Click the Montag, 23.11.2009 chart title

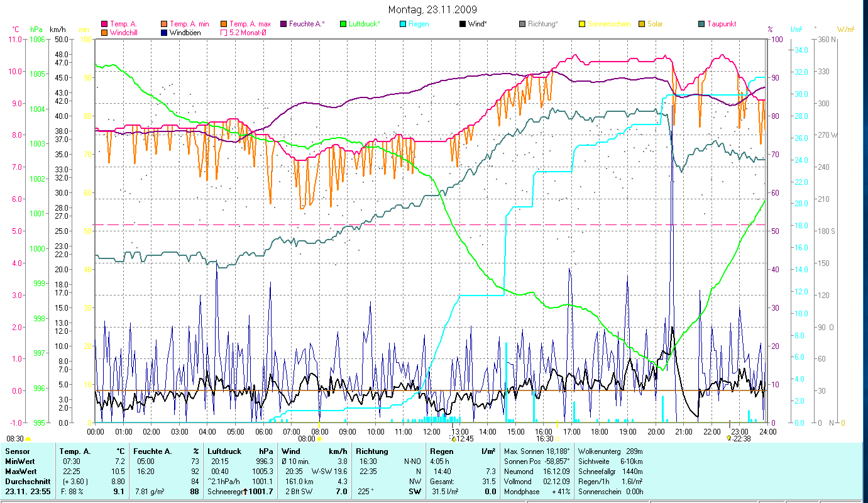432,9
